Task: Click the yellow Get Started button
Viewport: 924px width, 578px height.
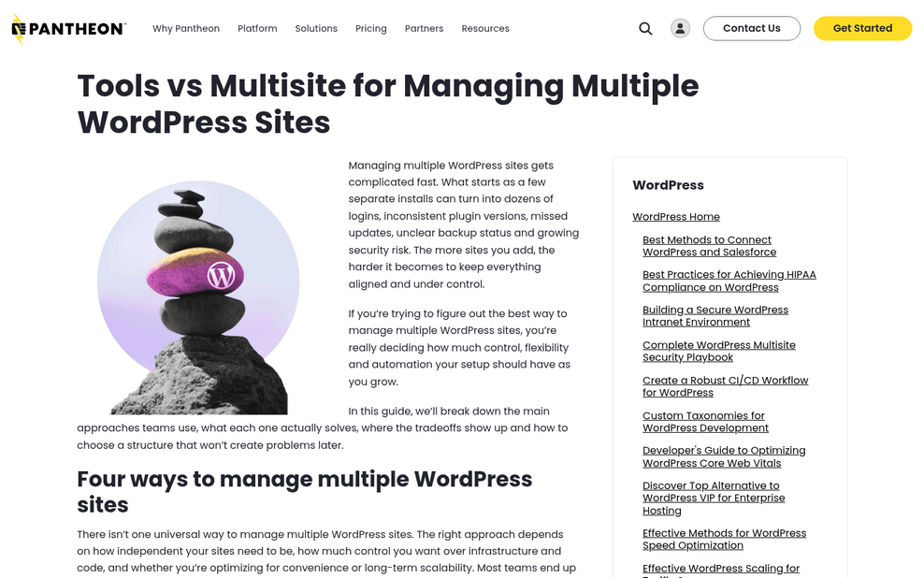Action: (x=862, y=28)
